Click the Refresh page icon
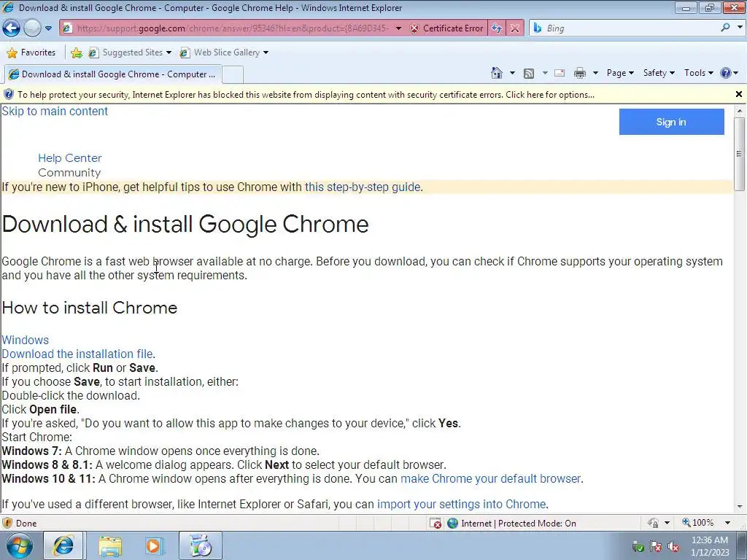The image size is (747, 560). point(496,28)
